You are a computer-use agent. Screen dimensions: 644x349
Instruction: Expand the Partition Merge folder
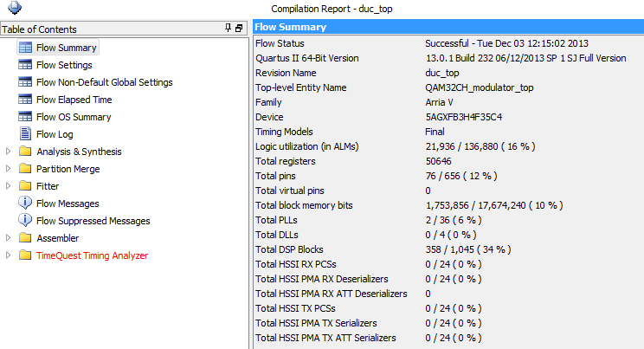tap(8, 169)
